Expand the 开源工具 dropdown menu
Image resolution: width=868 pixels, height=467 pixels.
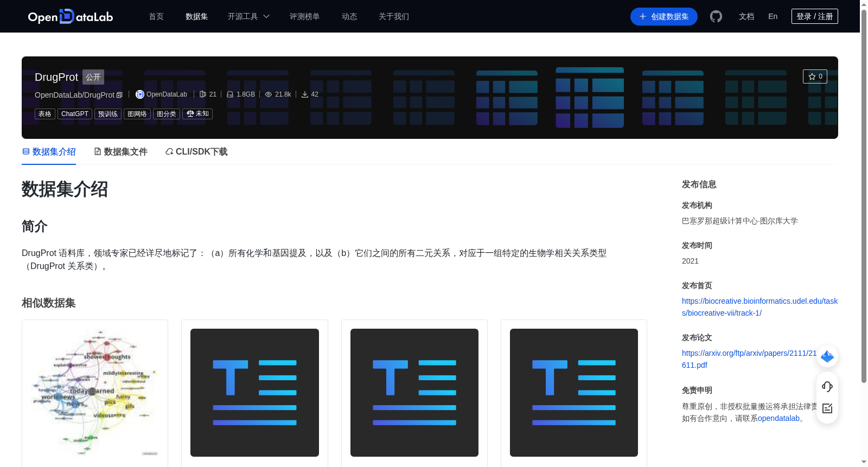pos(248,16)
